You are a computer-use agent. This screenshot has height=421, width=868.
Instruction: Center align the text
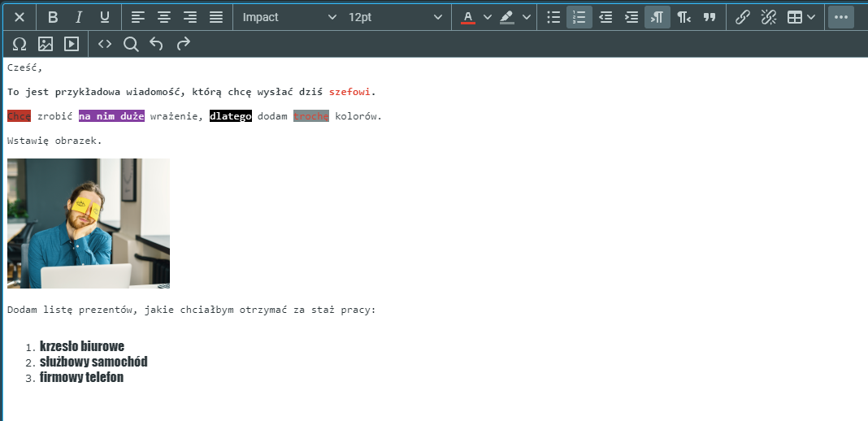pos(164,17)
